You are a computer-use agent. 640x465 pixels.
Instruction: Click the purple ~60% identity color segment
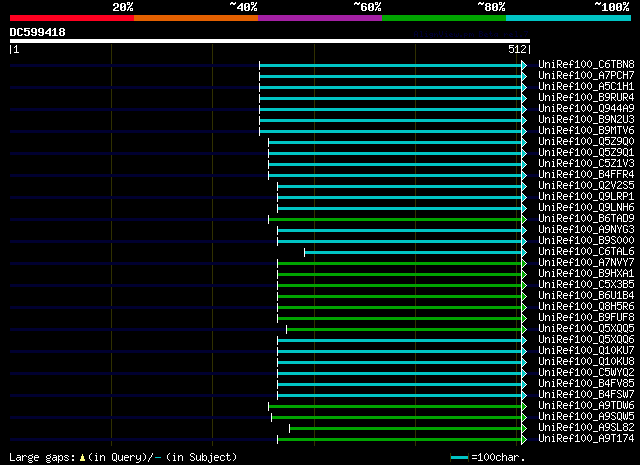click(320, 18)
